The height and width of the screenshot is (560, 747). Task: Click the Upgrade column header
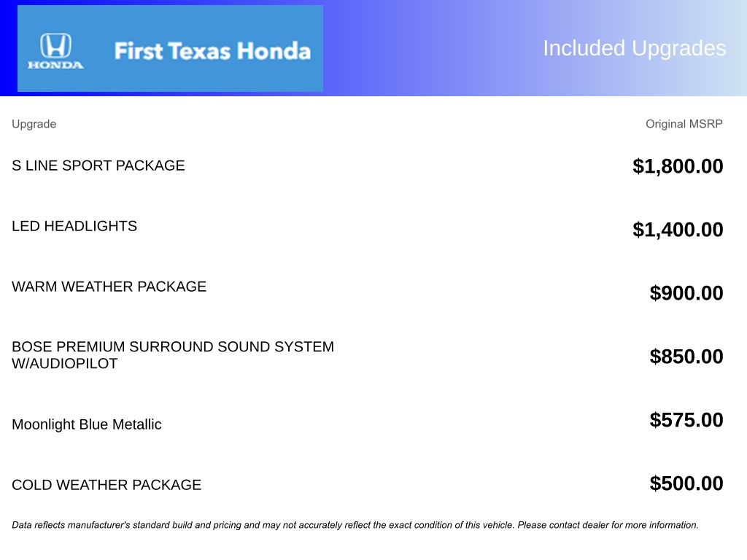(34, 124)
